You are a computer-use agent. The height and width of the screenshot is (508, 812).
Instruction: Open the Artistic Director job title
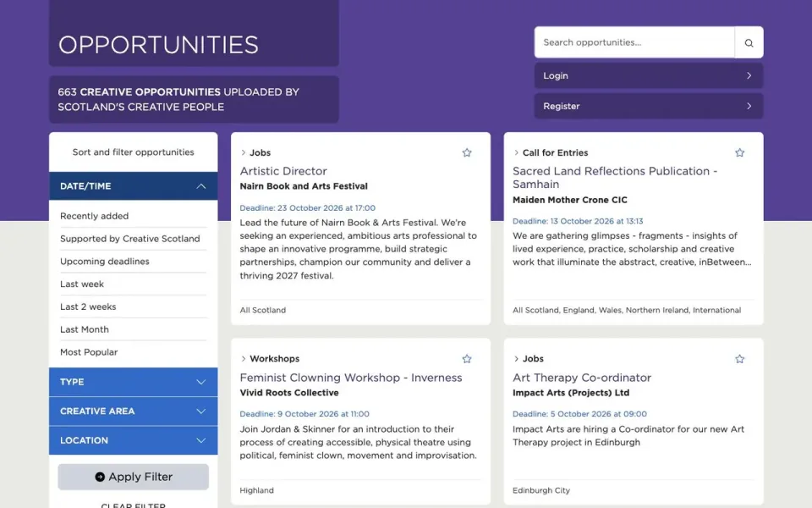pos(283,171)
